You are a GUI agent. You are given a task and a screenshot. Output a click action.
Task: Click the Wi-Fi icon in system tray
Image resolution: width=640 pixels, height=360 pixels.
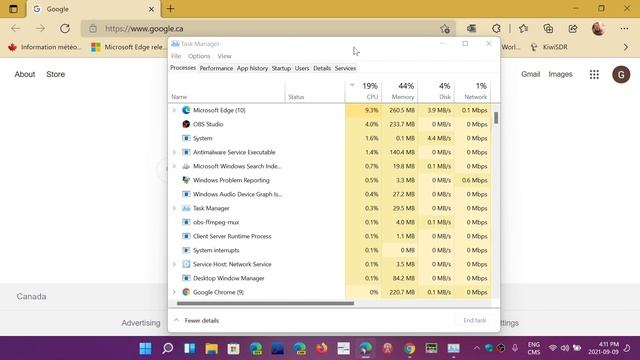[553, 348]
